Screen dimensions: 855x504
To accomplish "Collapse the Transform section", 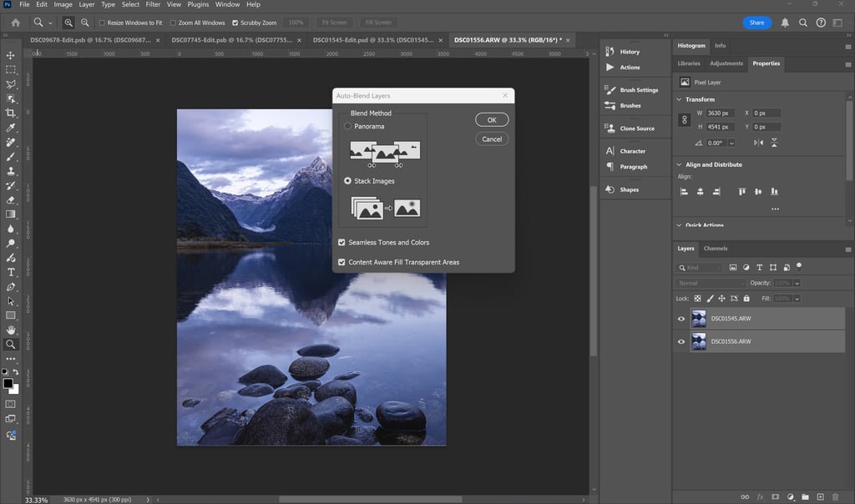I will coord(680,99).
